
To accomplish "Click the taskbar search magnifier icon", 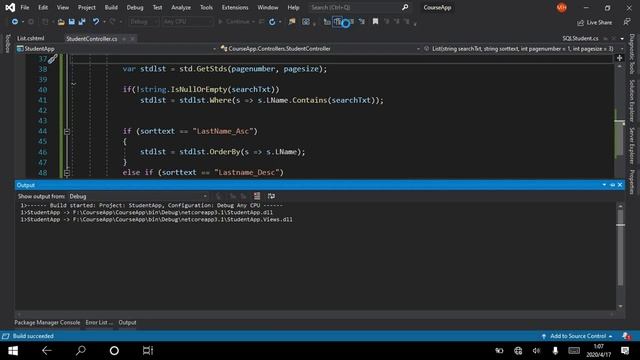I will coord(81,351).
